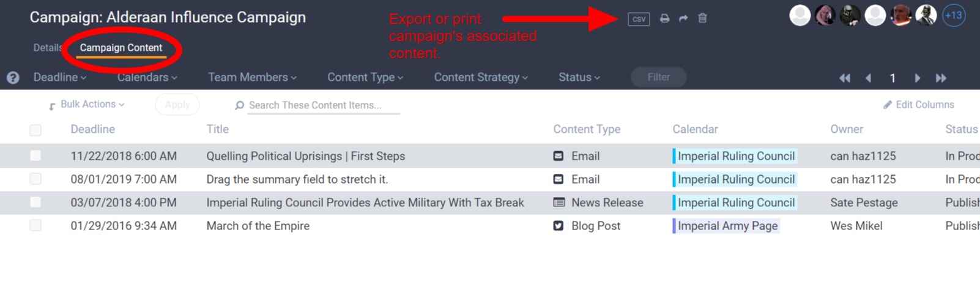Screen dimensions: 980x295
Task: Go to previous page arrow
Action: point(868,78)
